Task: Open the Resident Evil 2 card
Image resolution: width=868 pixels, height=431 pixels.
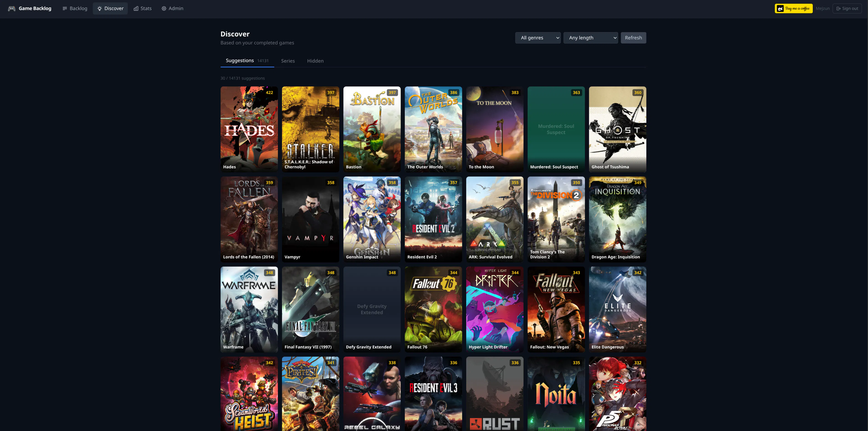Action: pyautogui.click(x=433, y=219)
